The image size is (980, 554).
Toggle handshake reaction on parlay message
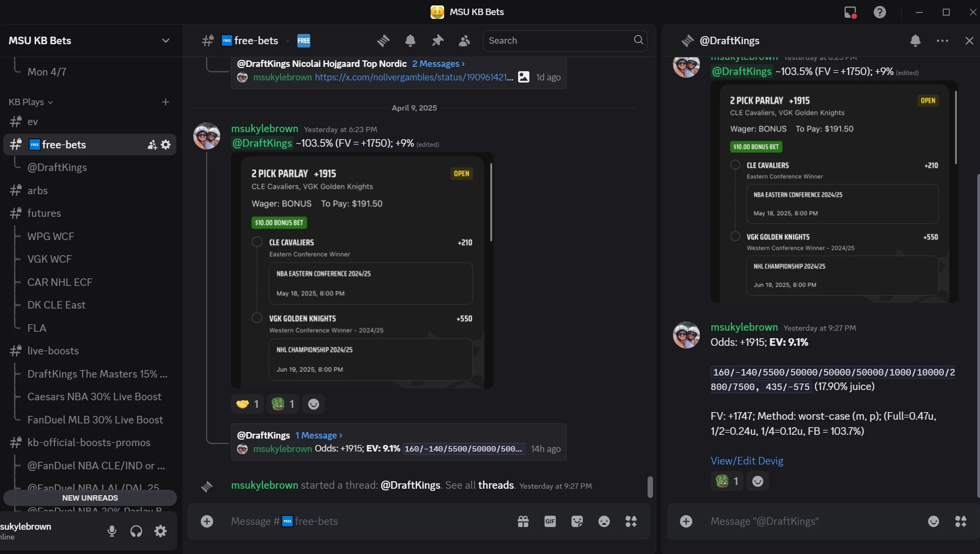(247, 404)
